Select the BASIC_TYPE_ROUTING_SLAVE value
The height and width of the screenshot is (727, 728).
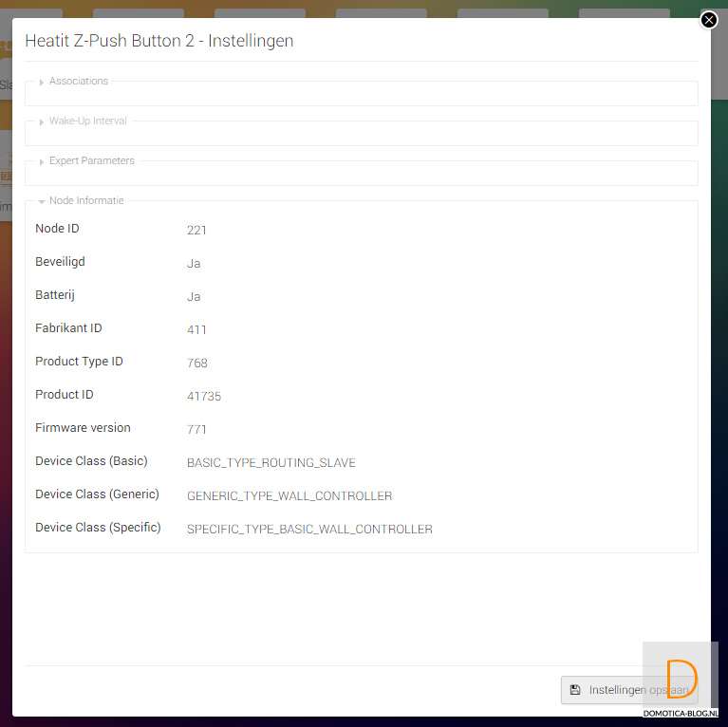pos(271,463)
